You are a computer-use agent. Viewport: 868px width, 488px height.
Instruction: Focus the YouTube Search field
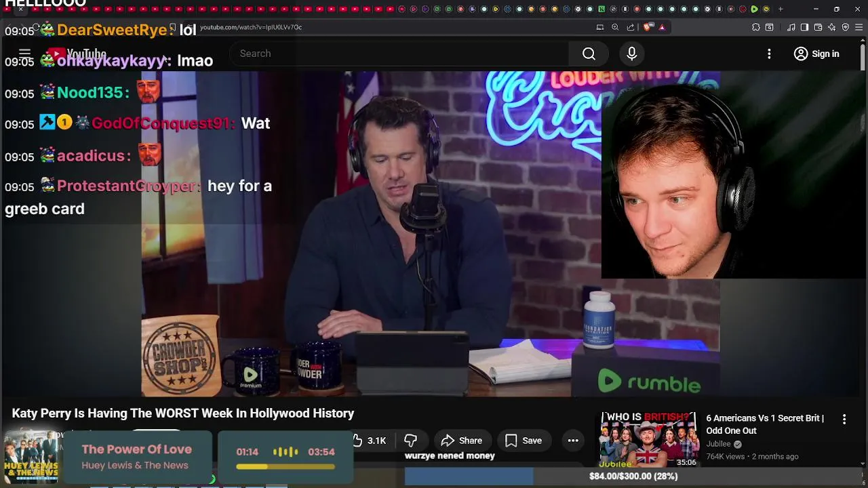[400, 54]
